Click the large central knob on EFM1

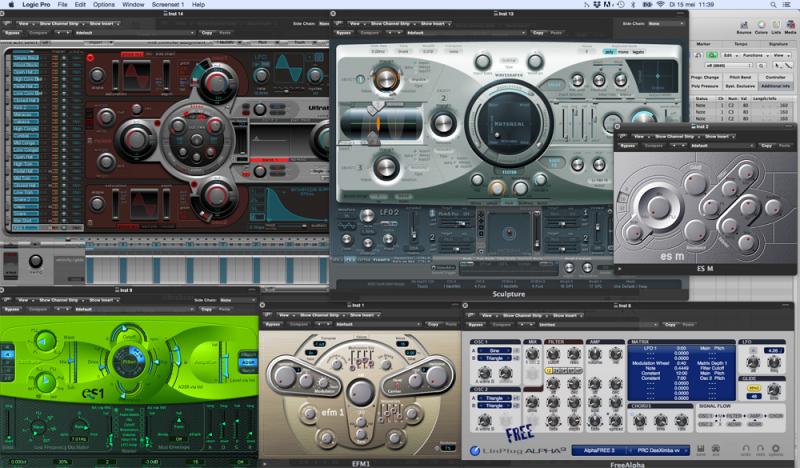tap(361, 392)
